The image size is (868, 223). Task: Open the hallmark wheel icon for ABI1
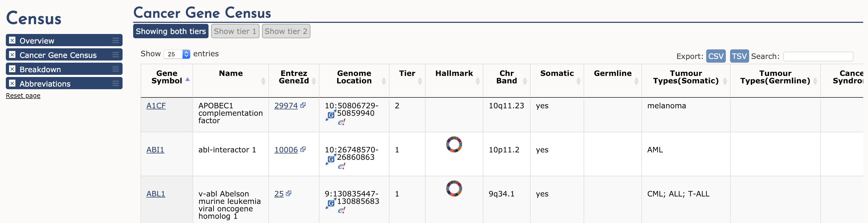(x=454, y=144)
